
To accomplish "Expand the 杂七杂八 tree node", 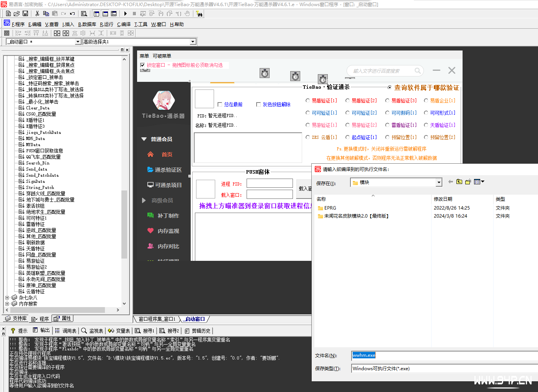I will point(7,298).
